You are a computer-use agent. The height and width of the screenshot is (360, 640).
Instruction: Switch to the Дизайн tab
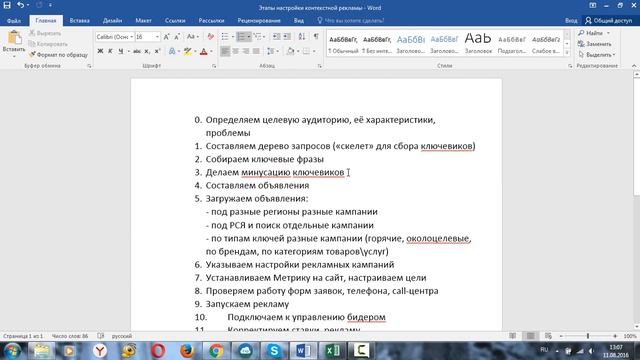[112, 20]
